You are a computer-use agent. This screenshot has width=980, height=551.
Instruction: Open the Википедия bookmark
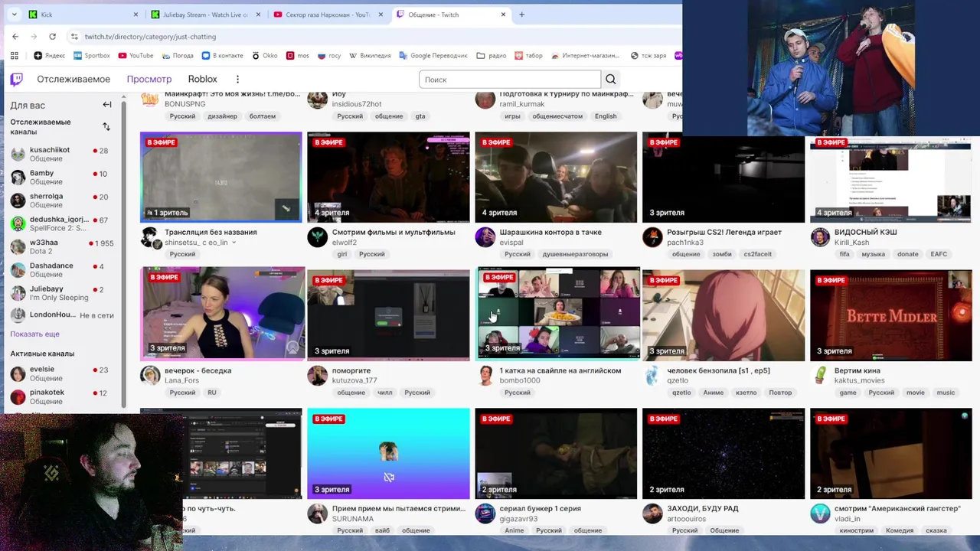click(370, 55)
